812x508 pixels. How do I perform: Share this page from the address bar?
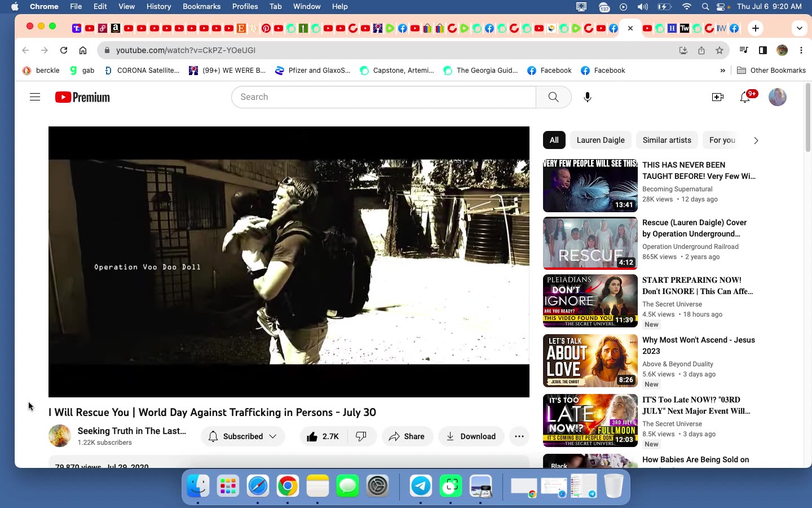[701, 50]
